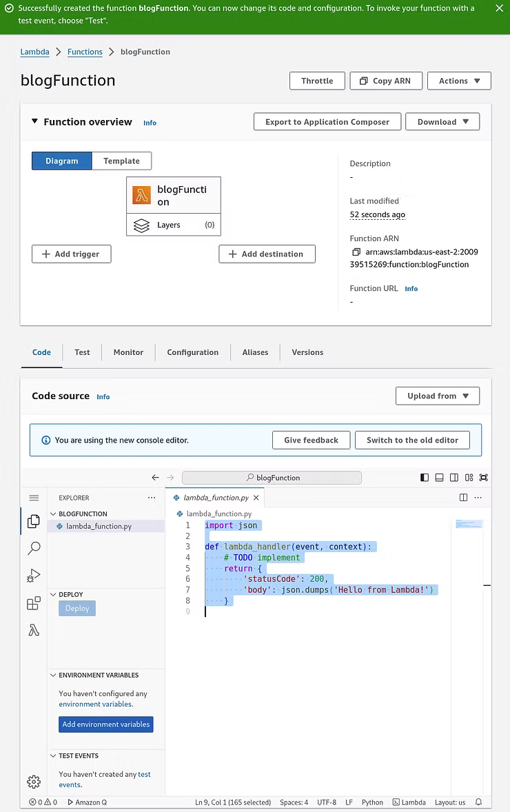This screenshot has height=812, width=510.
Task: Close the lambda_function.py editor tab
Action: [x=256, y=498]
